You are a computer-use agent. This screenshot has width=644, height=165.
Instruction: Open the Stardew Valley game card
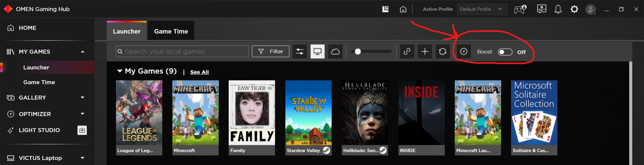[309, 118]
